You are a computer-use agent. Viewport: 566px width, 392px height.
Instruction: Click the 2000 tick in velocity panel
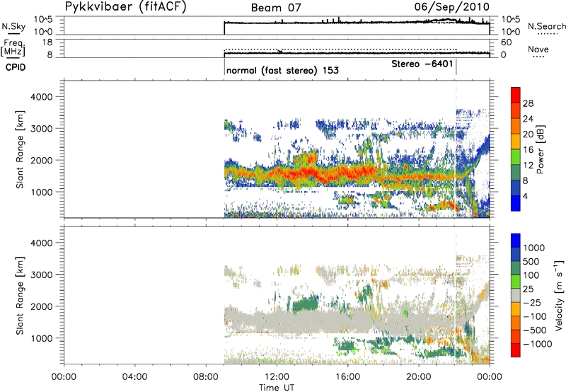pyautogui.click(x=41, y=306)
